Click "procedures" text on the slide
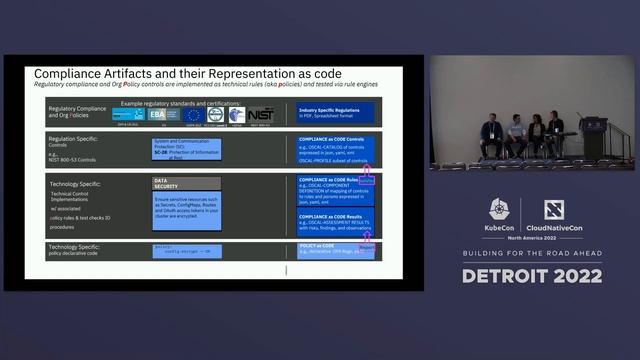The image size is (640, 360). tap(62, 227)
